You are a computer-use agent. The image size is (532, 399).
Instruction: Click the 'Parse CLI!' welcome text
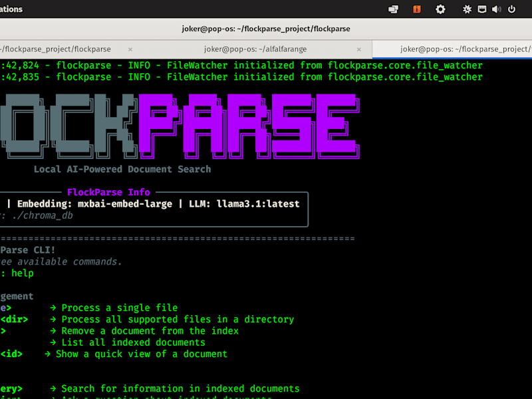pyautogui.click(x=27, y=250)
